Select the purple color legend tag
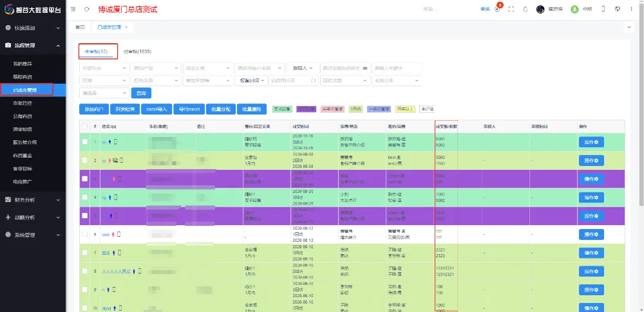Viewport: 644px width, 312px height. [x=306, y=109]
